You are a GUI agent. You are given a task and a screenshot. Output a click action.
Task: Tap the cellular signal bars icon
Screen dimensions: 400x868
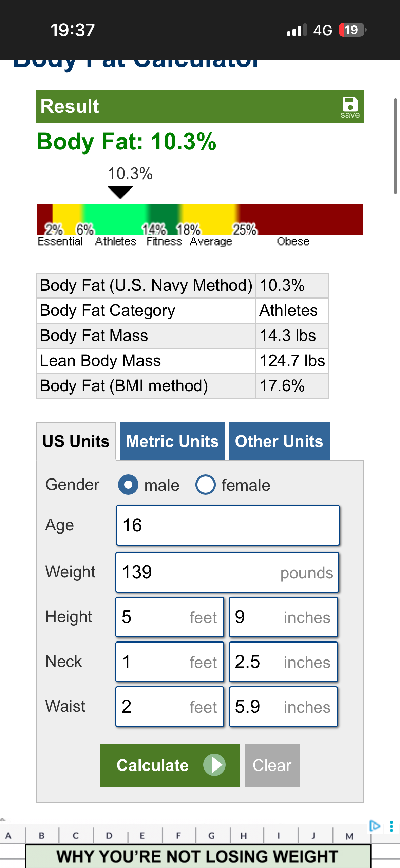click(296, 30)
